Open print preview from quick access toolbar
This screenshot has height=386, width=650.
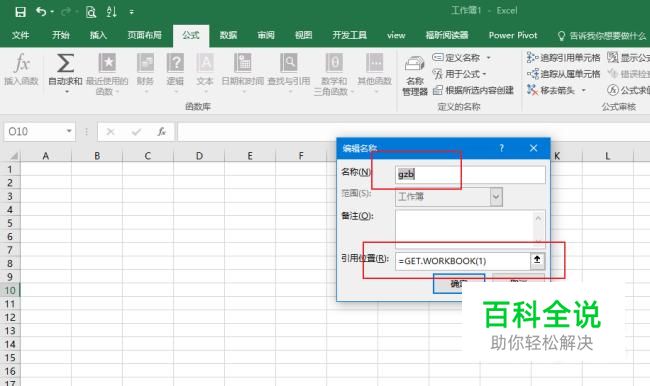coord(91,12)
